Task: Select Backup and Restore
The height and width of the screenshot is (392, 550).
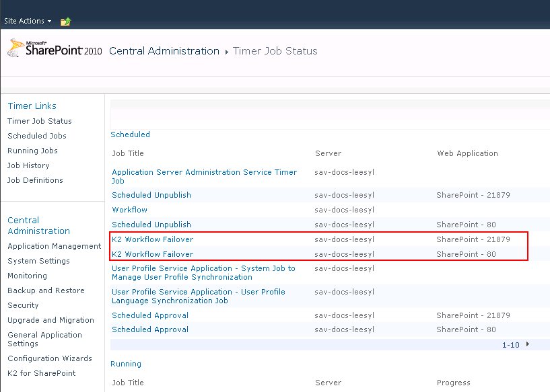Action: [x=46, y=290]
